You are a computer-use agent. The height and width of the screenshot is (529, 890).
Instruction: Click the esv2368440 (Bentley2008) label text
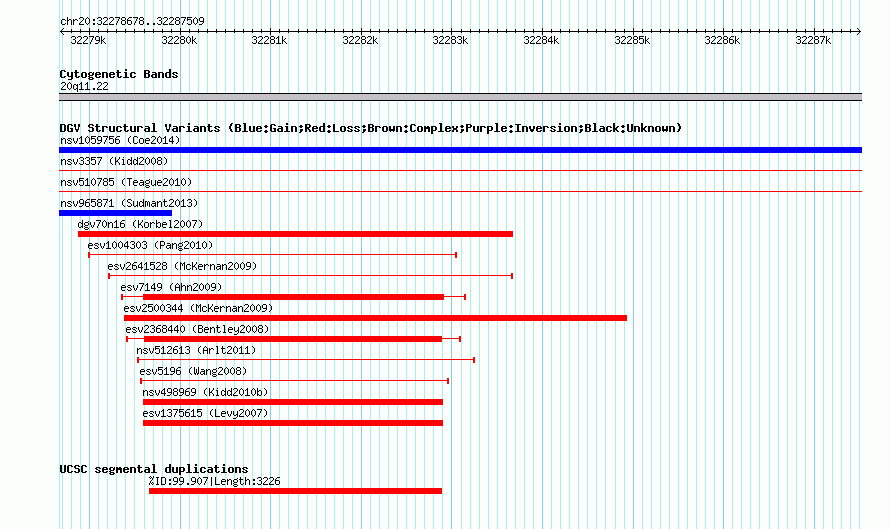[x=197, y=329]
